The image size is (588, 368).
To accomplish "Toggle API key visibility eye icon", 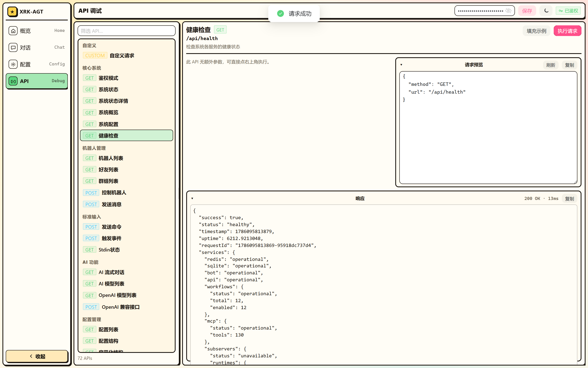I will (508, 11).
